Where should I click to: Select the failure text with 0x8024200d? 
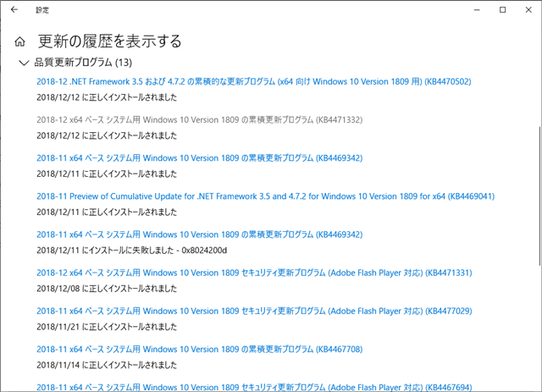coord(132,251)
